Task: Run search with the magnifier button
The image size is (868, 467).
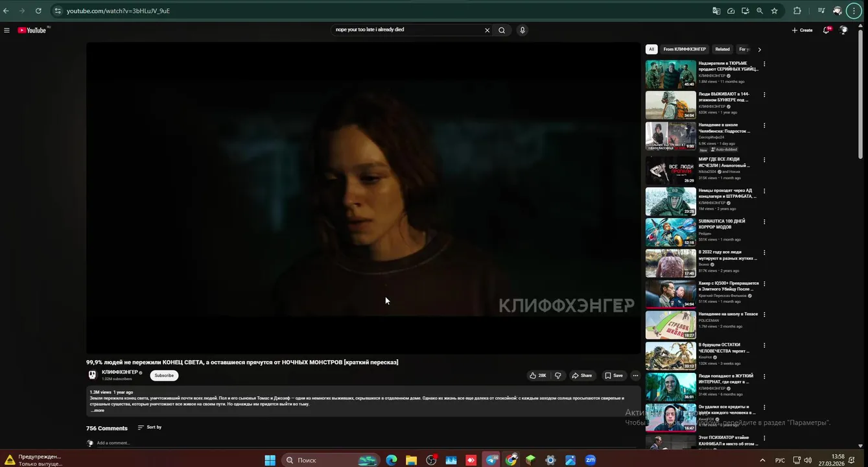Action: coord(502,30)
